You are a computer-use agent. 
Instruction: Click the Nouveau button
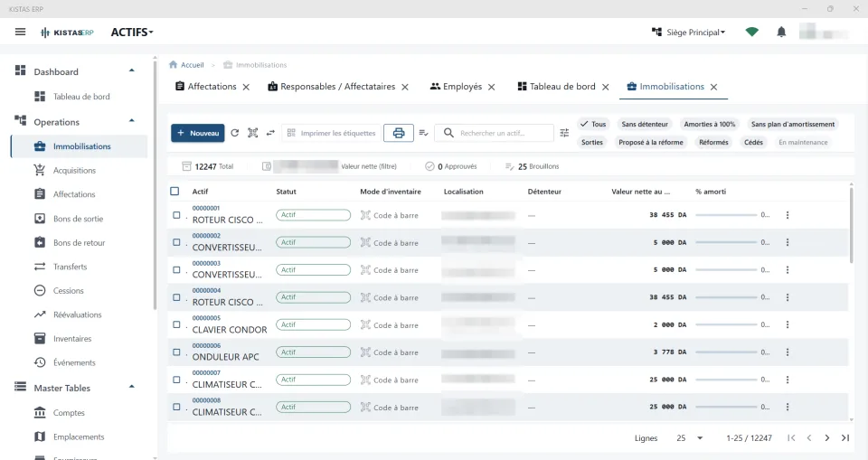coord(198,133)
